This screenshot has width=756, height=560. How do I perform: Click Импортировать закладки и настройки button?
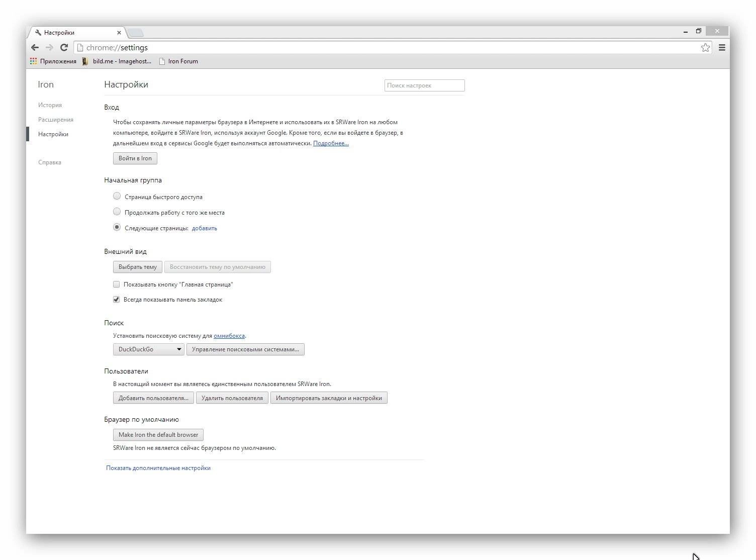point(329,398)
